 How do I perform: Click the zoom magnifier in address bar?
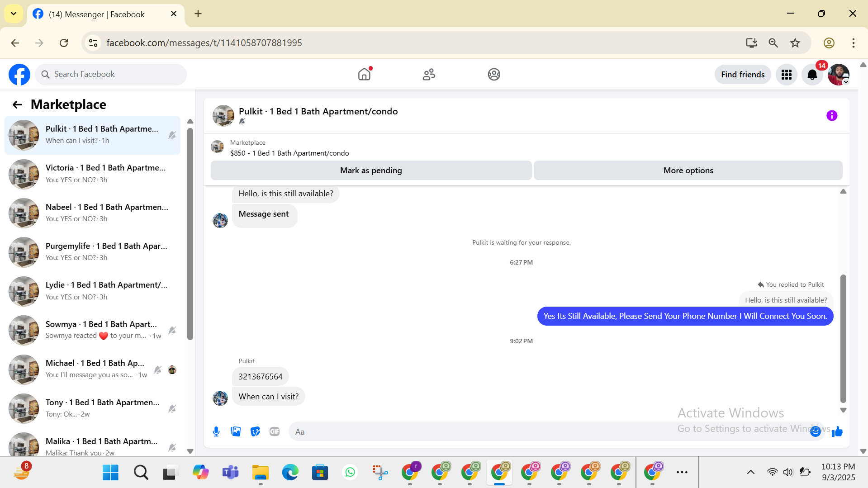click(773, 43)
